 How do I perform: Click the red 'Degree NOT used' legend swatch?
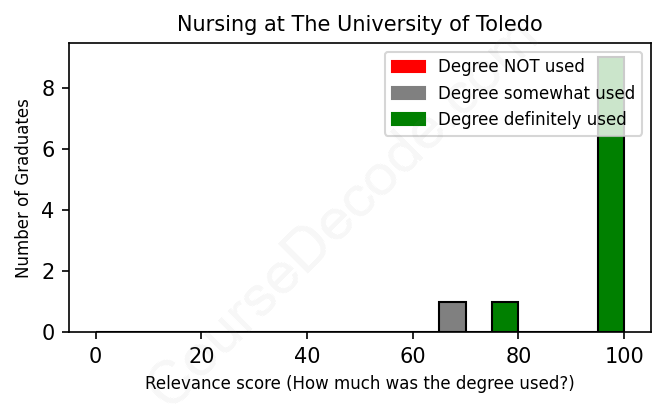[x=408, y=67]
